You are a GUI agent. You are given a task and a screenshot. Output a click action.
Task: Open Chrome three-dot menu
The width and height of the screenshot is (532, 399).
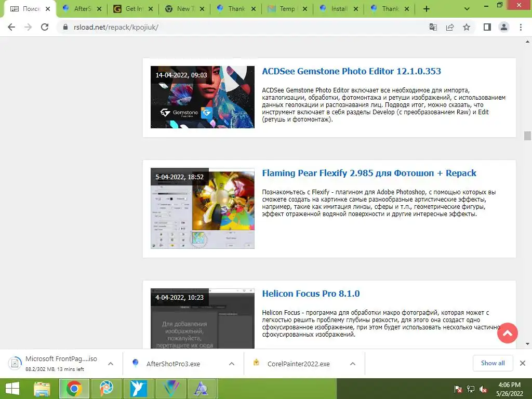521,27
